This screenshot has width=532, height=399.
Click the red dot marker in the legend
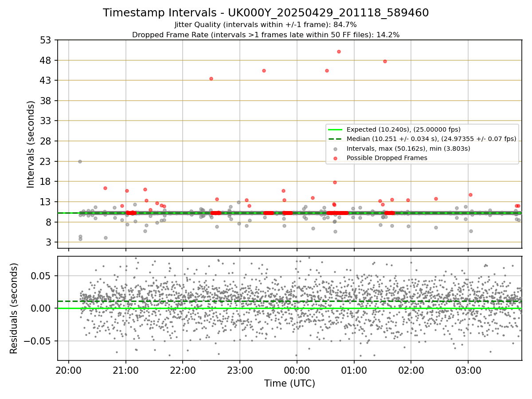[x=336, y=158]
